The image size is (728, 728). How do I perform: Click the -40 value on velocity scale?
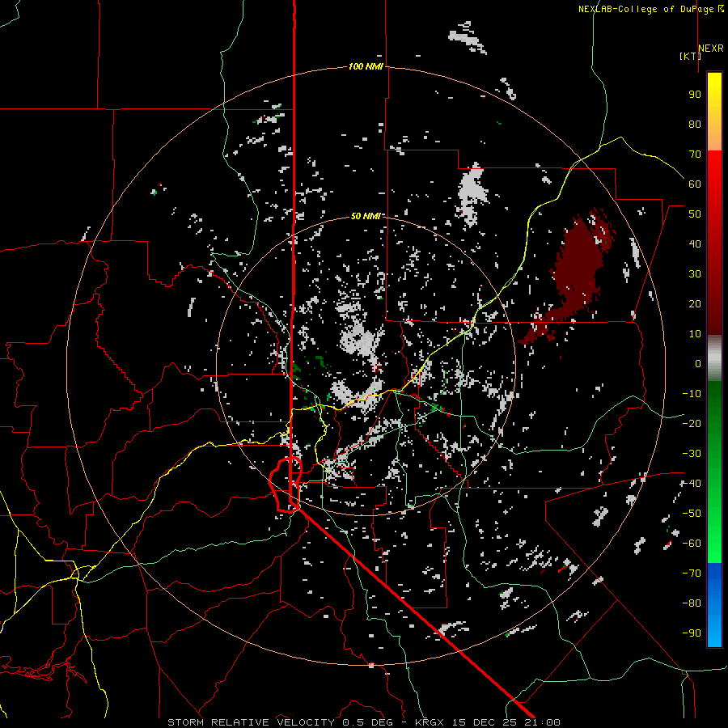click(692, 484)
